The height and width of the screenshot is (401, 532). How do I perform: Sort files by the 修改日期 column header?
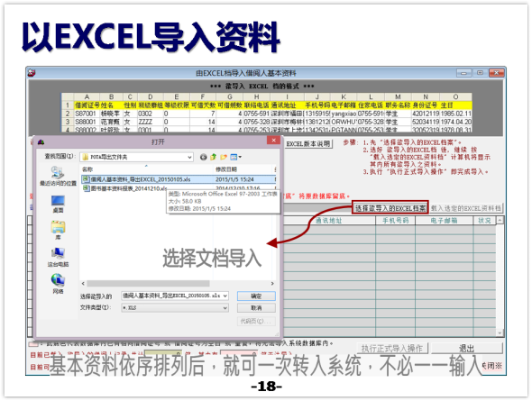tap(226, 169)
